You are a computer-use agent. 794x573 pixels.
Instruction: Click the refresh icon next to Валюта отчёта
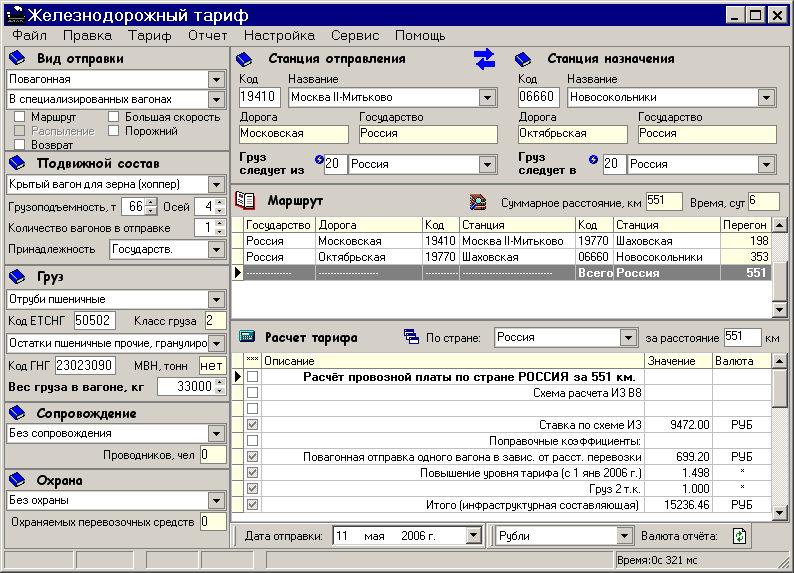coord(739,536)
